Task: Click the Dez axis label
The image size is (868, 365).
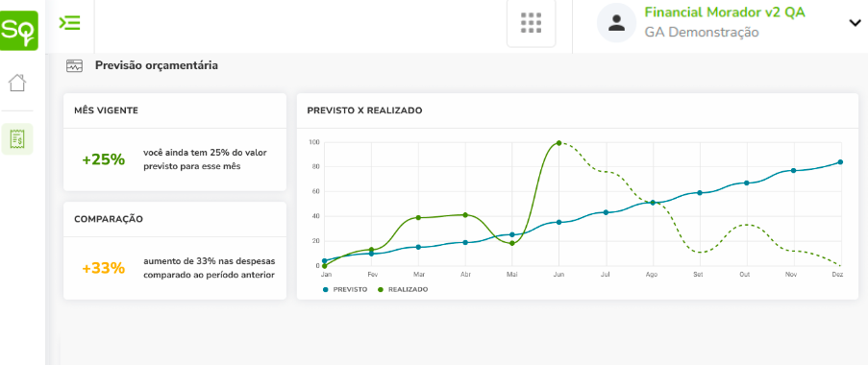Action: pos(838,275)
